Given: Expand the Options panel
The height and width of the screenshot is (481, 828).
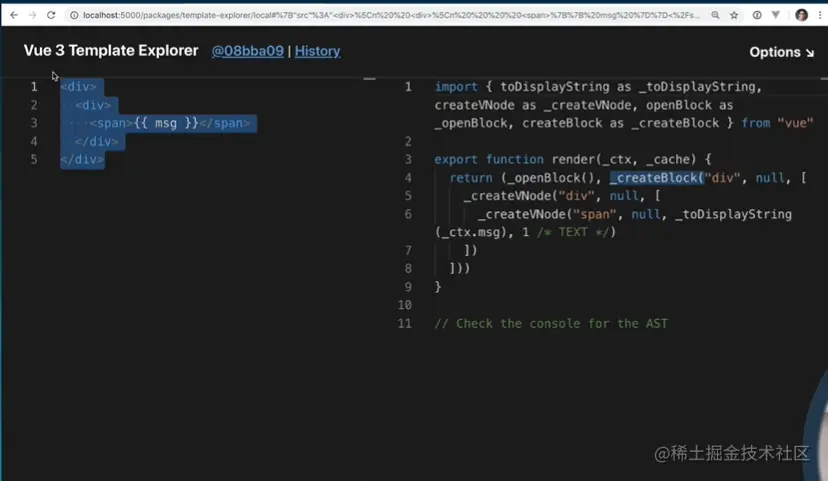Looking at the screenshot, I should pos(782,52).
